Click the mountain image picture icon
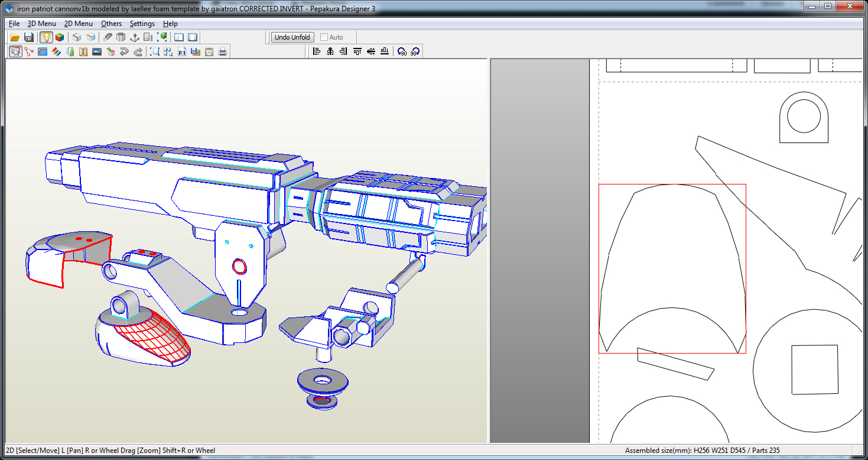868x460 pixels. click(x=97, y=52)
